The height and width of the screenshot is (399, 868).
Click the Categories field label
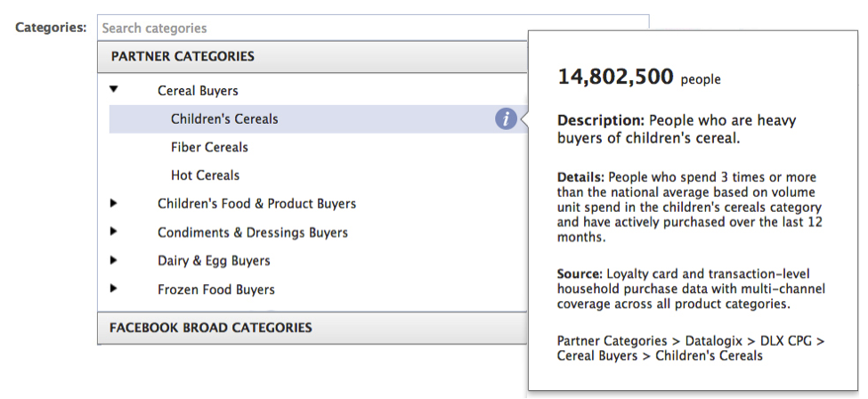51,27
